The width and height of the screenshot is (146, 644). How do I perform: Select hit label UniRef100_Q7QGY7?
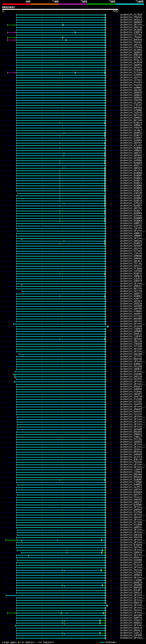131,620
